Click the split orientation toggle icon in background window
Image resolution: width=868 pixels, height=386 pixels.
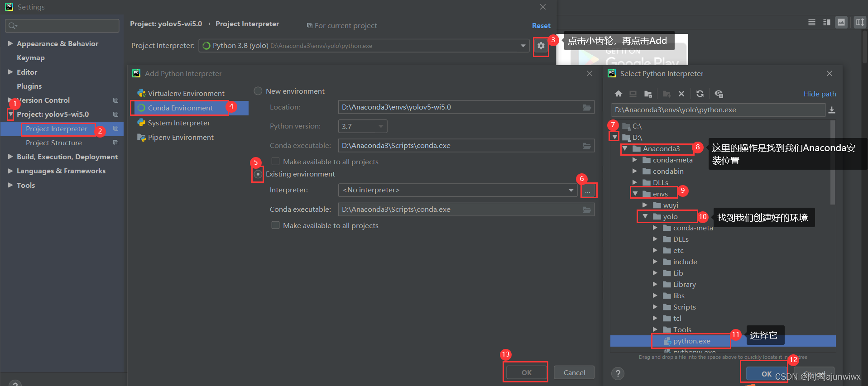point(859,22)
